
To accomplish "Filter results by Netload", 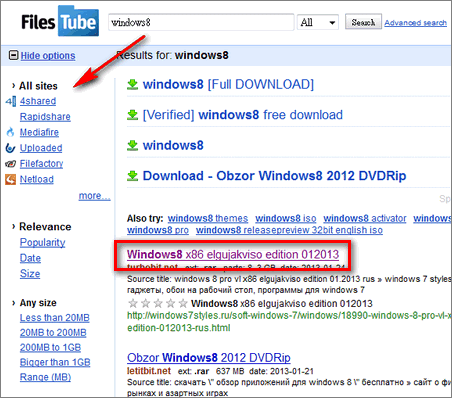I will tap(36, 179).
